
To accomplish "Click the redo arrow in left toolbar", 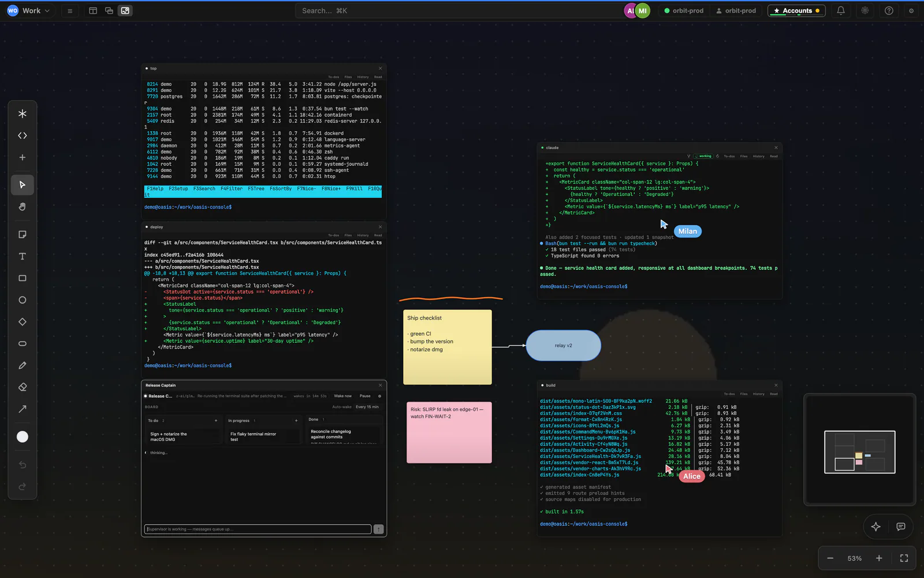I will pos(23,487).
